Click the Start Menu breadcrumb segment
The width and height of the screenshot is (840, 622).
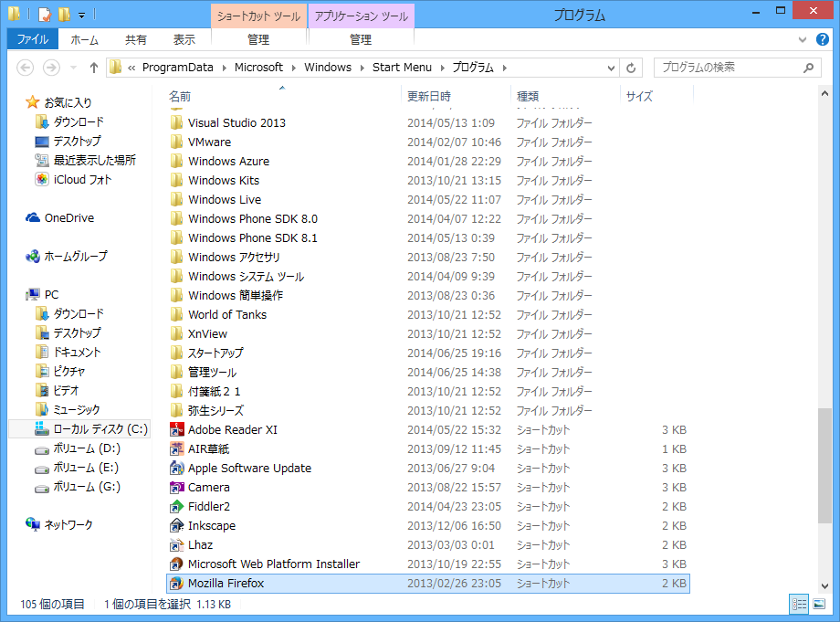(402, 68)
